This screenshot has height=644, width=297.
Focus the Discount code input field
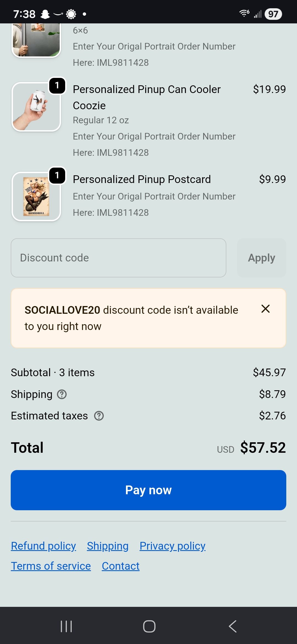click(x=119, y=258)
